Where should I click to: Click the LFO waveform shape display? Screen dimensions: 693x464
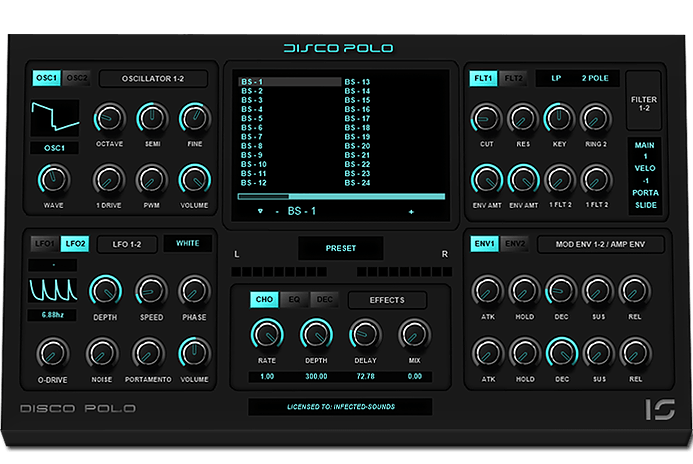(53, 292)
